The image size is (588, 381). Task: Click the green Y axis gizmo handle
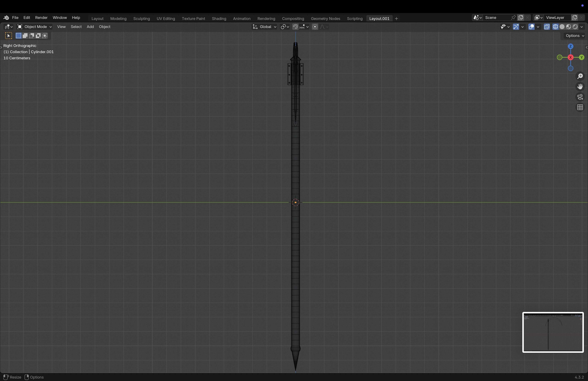582,57
